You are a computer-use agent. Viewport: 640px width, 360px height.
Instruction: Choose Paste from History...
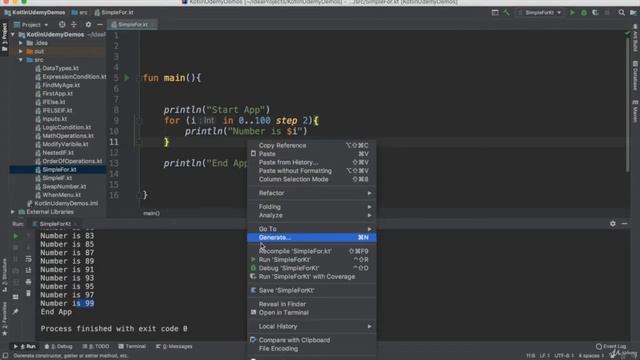click(x=312, y=162)
